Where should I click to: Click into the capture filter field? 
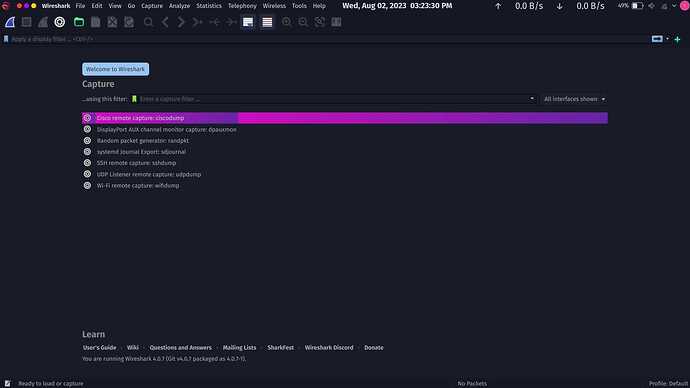(333, 99)
